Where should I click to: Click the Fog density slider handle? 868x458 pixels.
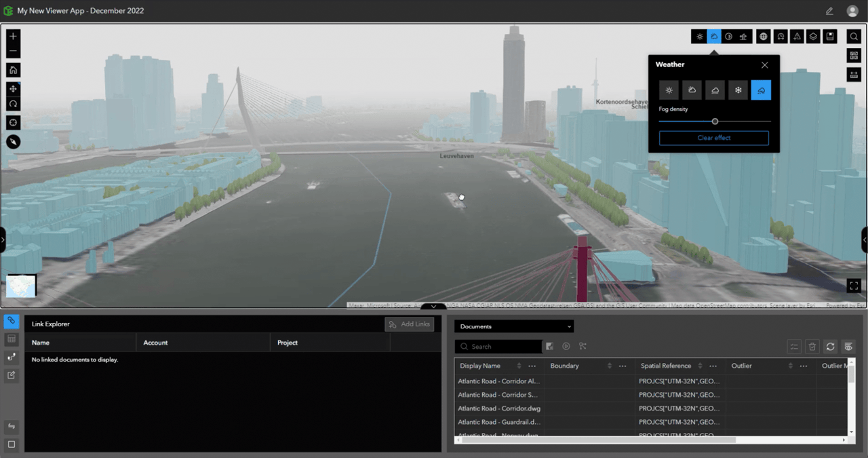[x=715, y=121]
